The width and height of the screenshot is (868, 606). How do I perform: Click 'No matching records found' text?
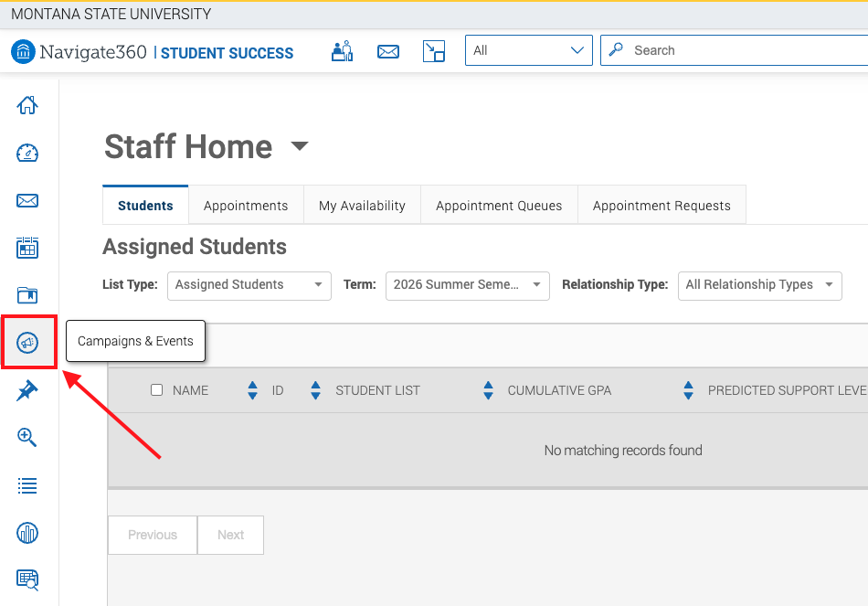[x=623, y=450]
